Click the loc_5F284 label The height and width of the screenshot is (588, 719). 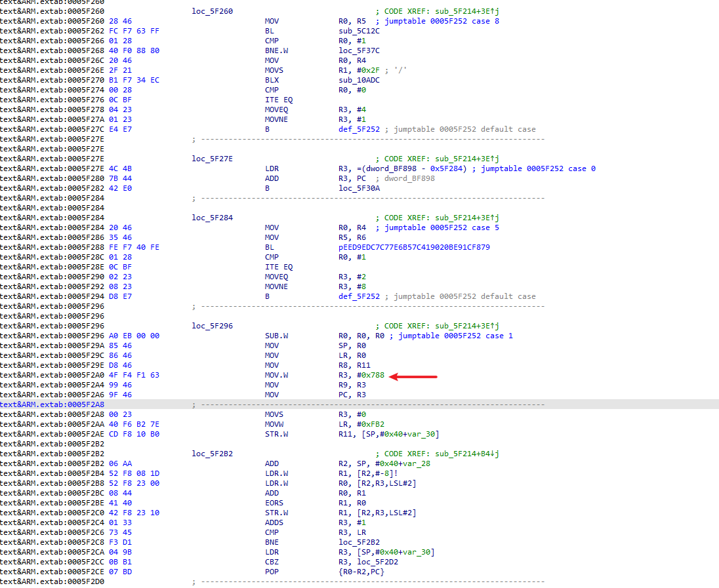[x=212, y=218]
